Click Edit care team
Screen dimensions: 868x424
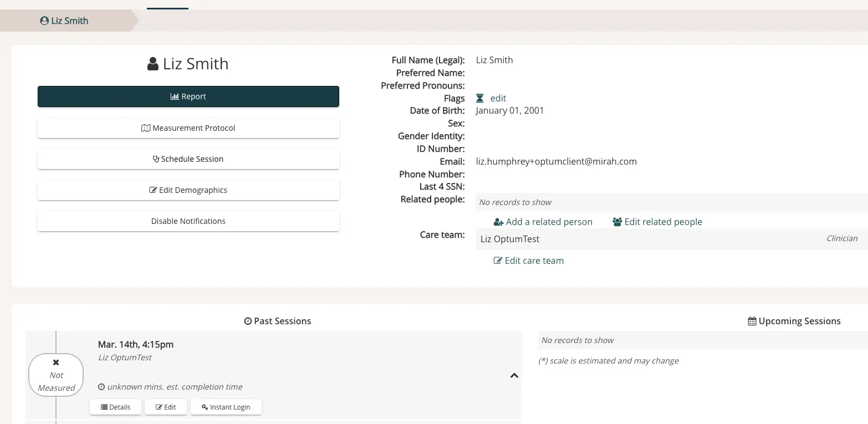pos(528,260)
